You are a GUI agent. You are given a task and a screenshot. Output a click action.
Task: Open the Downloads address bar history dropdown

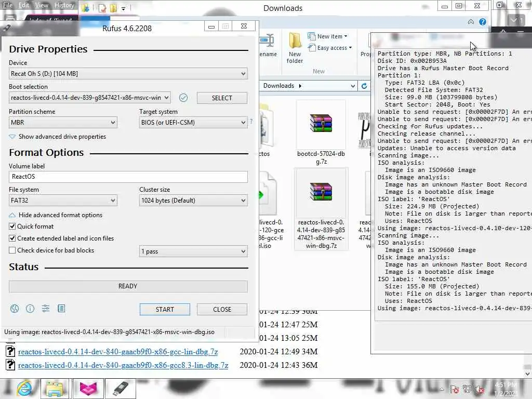tap(353, 86)
